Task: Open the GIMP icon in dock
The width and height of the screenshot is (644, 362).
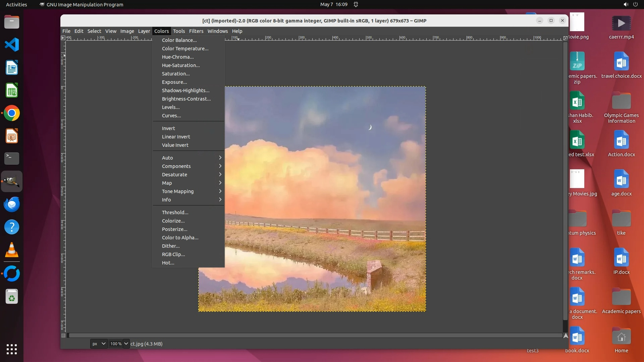Action: 12,181
